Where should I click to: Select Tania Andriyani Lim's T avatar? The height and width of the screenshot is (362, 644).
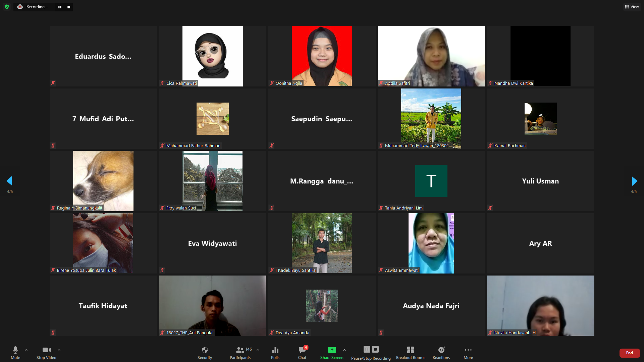431,181
